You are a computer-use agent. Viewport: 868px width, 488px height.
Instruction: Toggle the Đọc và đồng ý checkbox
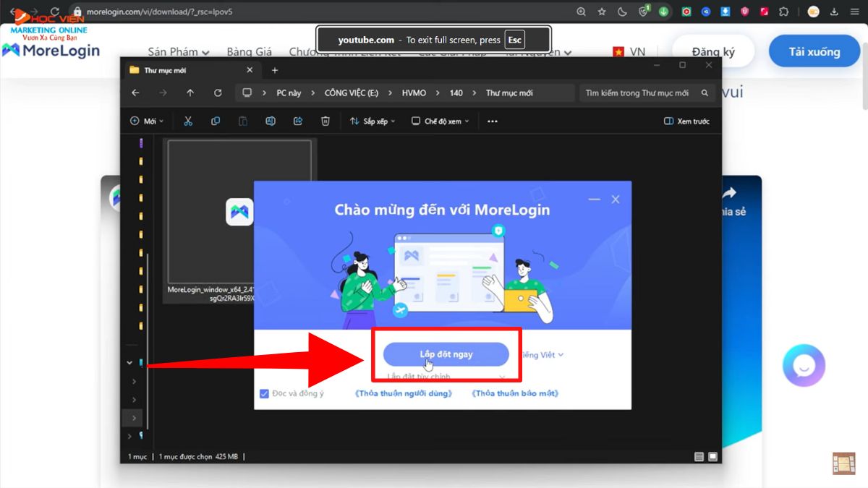[264, 394]
